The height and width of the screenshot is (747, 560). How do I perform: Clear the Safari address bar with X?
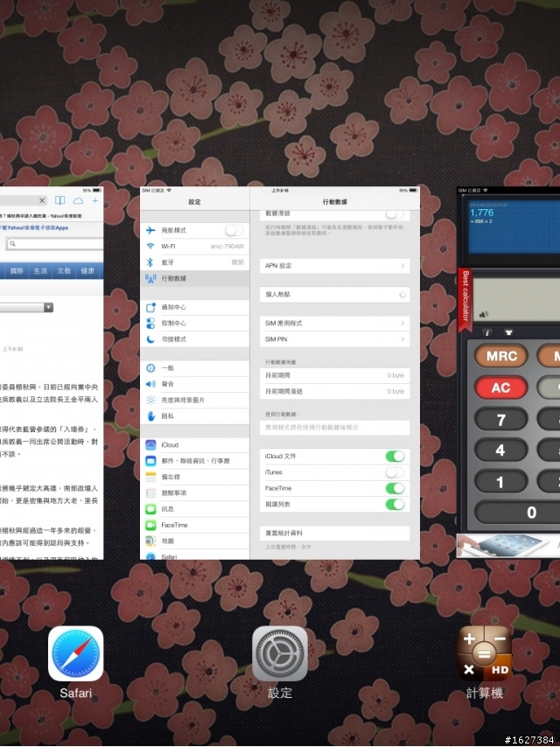(42, 200)
